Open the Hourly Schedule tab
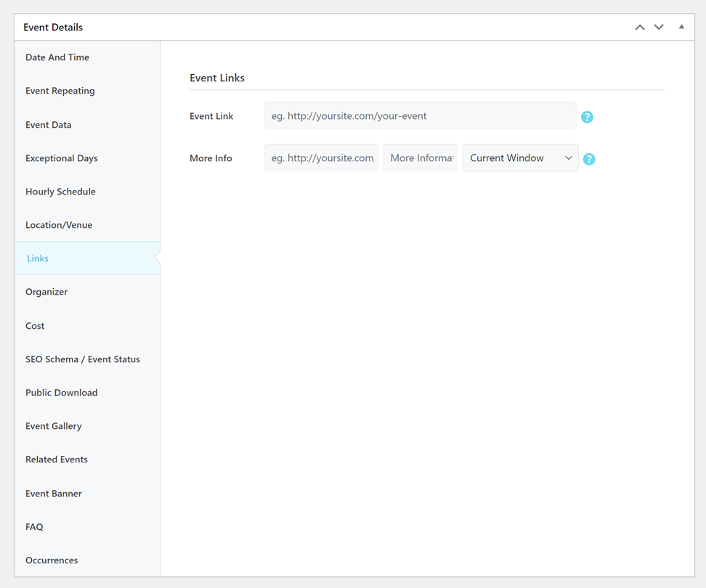This screenshot has height=588, width=706. tap(60, 192)
